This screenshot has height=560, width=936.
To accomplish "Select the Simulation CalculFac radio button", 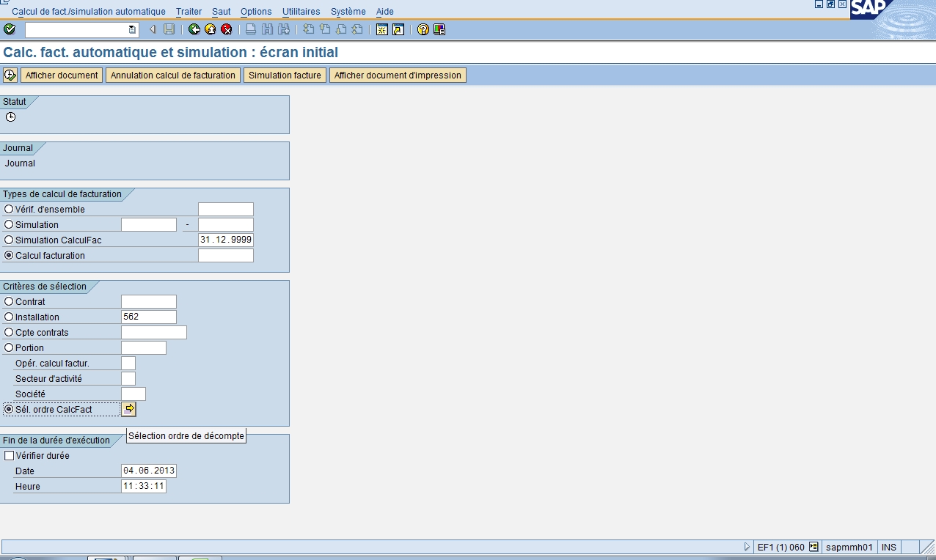I will [x=9, y=240].
